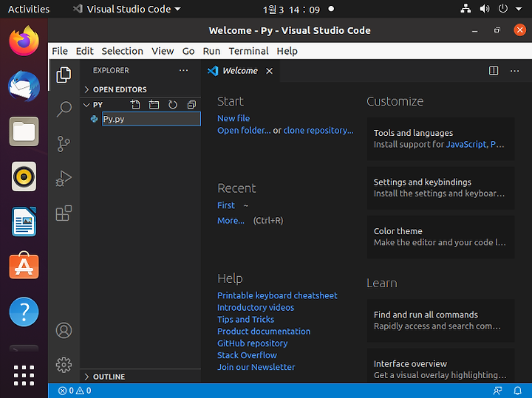Click Find and run all commands card
Image resolution: width=532 pixels, height=398 pixels.
point(440,320)
